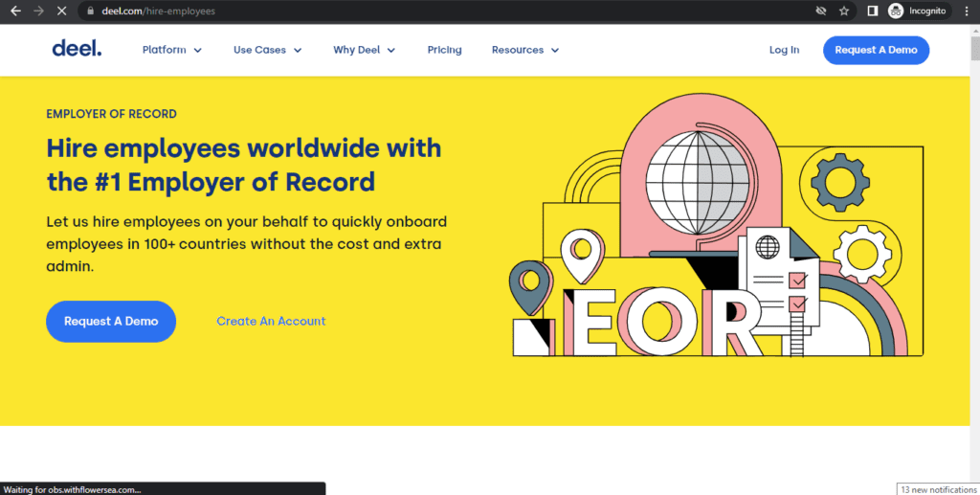Expand the Resources chevron arrow
The image size is (980, 495).
point(555,51)
